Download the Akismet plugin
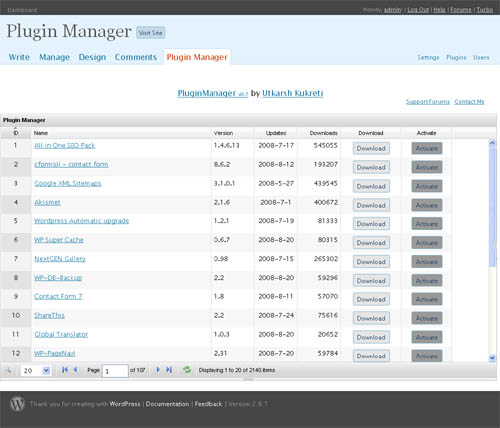The width and height of the screenshot is (500, 428). [x=371, y=205]
